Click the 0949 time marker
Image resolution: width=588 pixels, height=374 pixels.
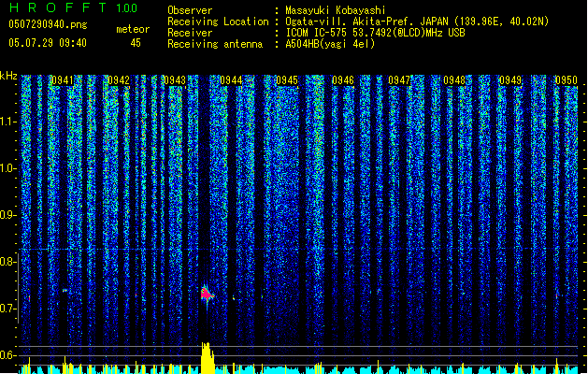pos(510,80)
